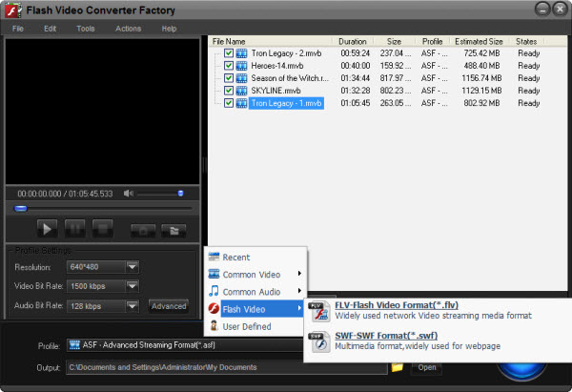Open the Audio Bit Rate dropdown arrow

[133, 306]
